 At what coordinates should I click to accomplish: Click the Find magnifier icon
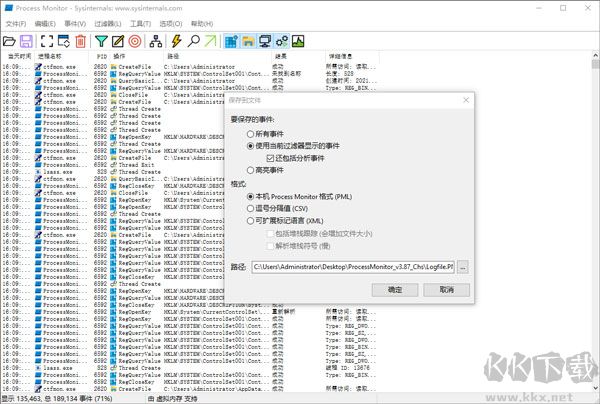tap(193, 41)
